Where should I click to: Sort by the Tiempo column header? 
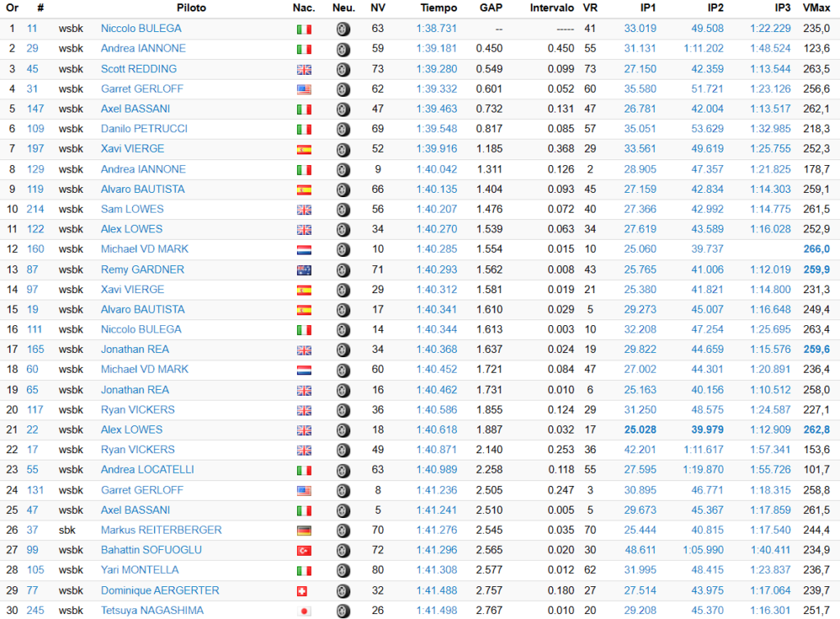coord(439,7)
